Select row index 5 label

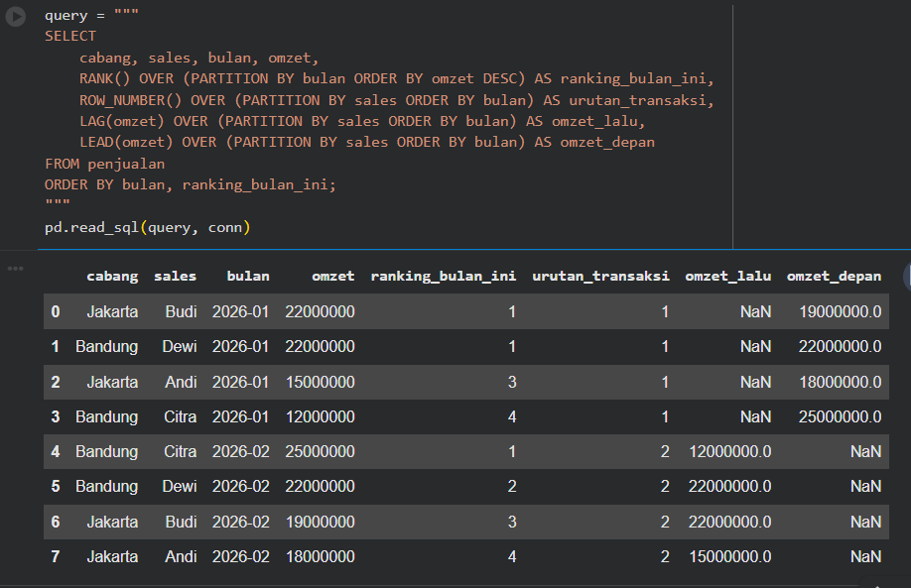[56, 487]
